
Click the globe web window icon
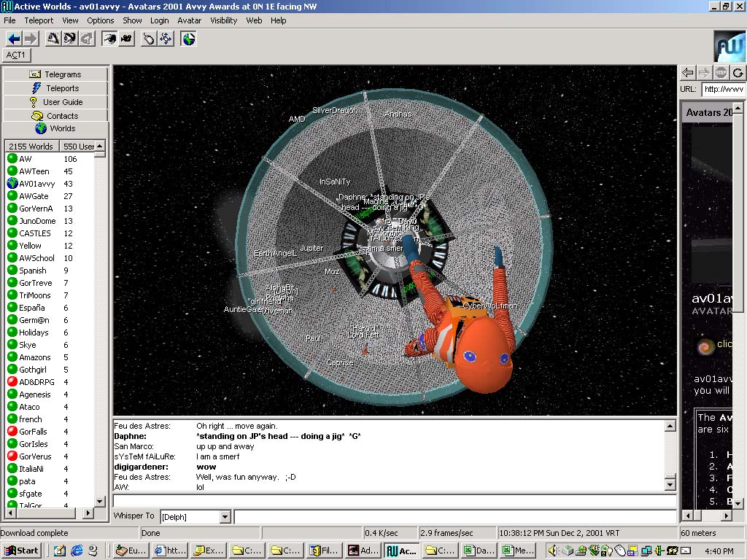coord(189,39)
